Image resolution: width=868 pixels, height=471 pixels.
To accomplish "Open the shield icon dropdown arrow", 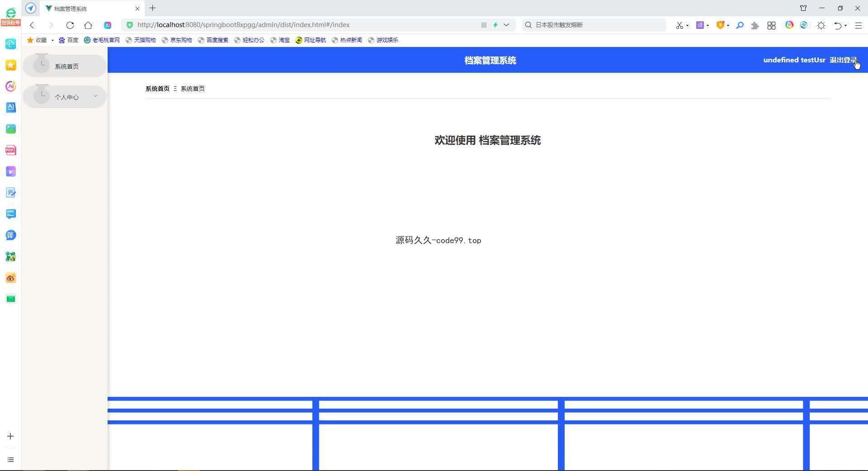I will point(728,26).
